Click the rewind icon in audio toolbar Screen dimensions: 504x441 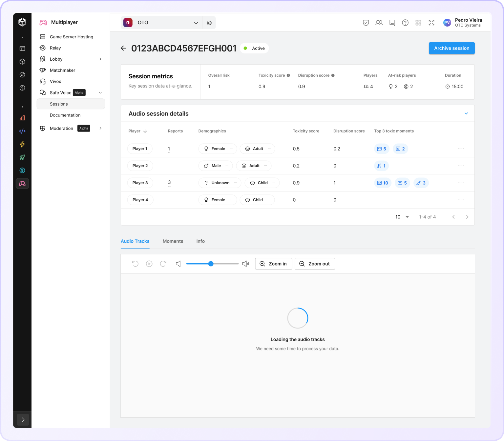[135, 264]
